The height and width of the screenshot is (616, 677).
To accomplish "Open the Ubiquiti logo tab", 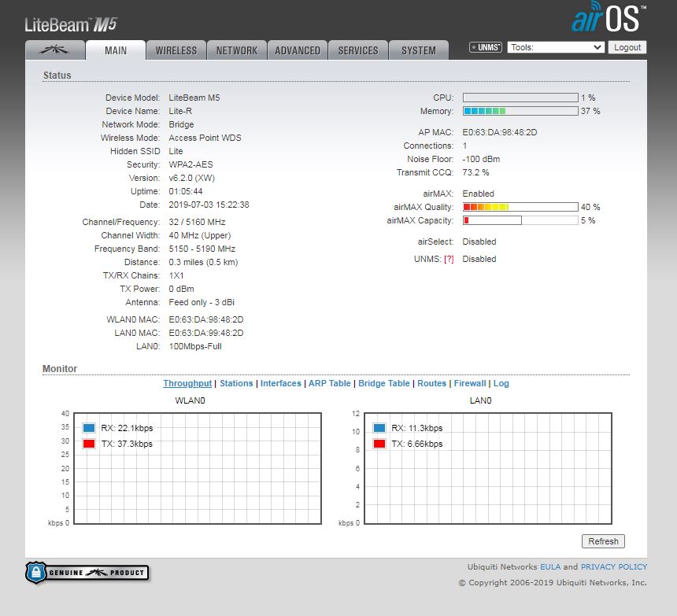I will click(55, 50).
